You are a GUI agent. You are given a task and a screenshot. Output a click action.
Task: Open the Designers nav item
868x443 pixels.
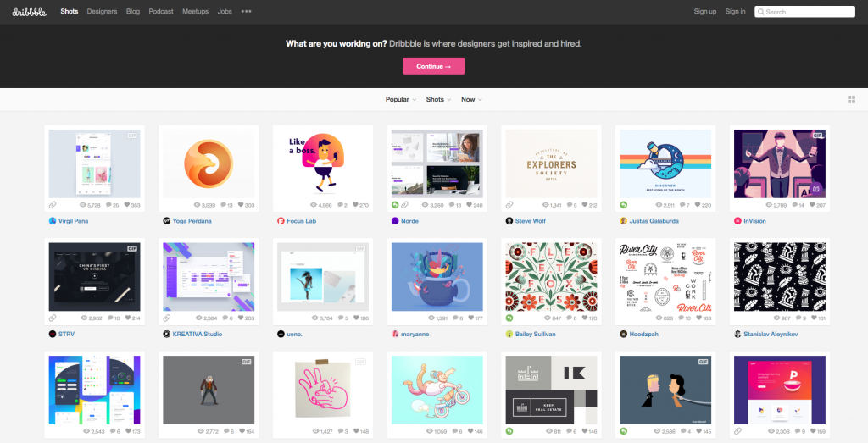click(102, 11)
